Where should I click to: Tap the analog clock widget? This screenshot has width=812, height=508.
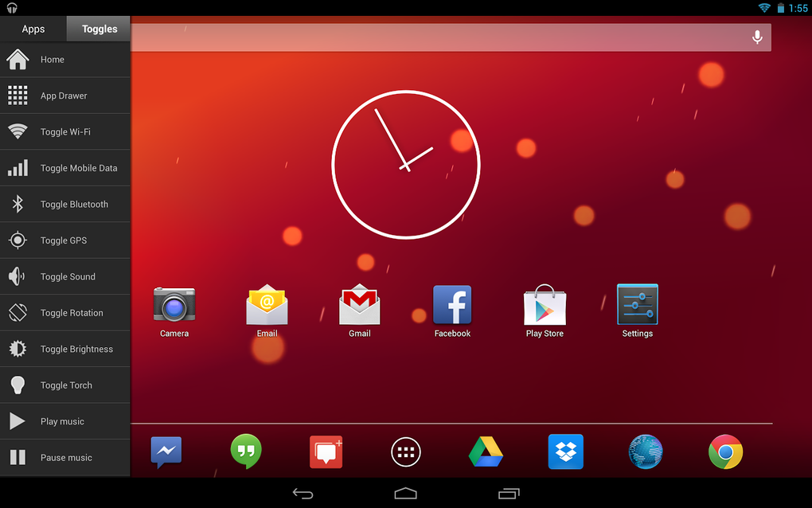(x=406, y=165)
